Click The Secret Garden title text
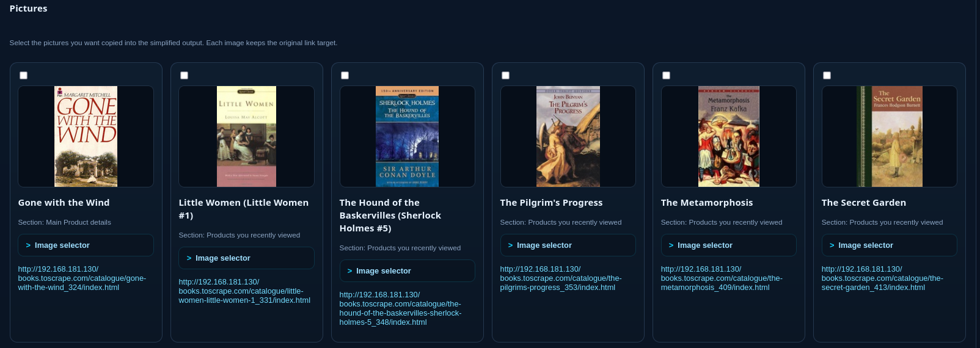 864,203
